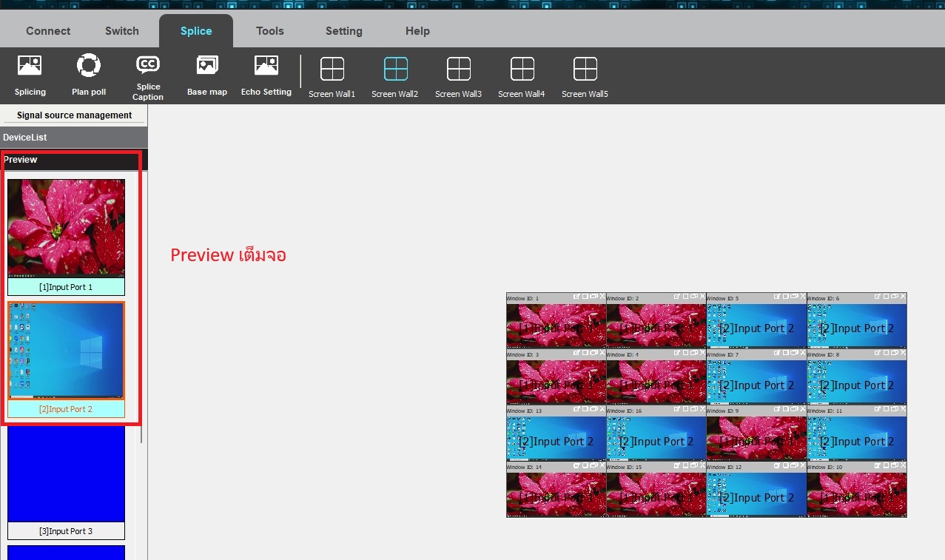945x560 pixels.
Task: Collapse the Preview panel header
Action: tap(74, 160)
